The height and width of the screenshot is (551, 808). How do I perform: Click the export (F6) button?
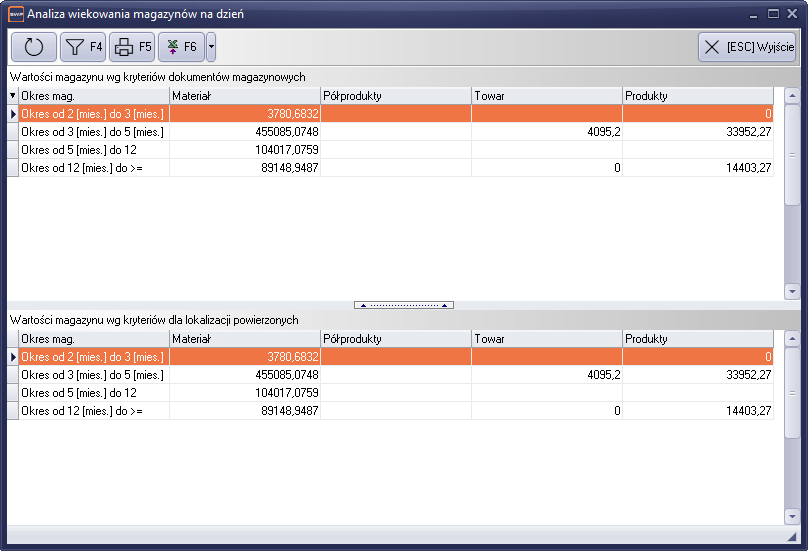(181, 47)
